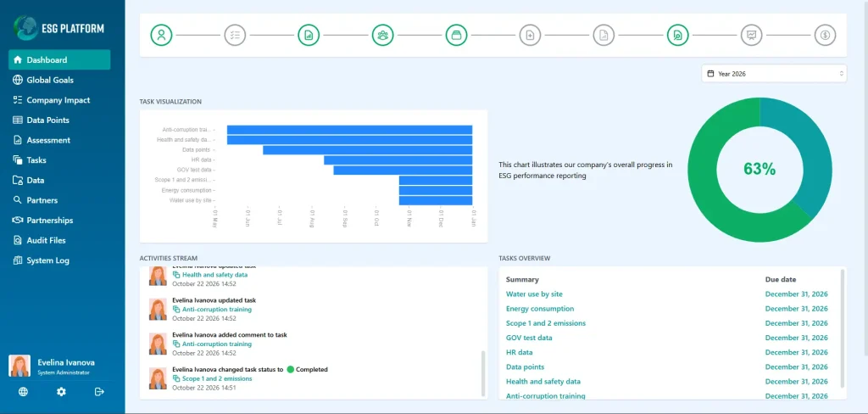Open Data points in Tasks Overview
Screen dimensions: 868x414
click(526, 366)
